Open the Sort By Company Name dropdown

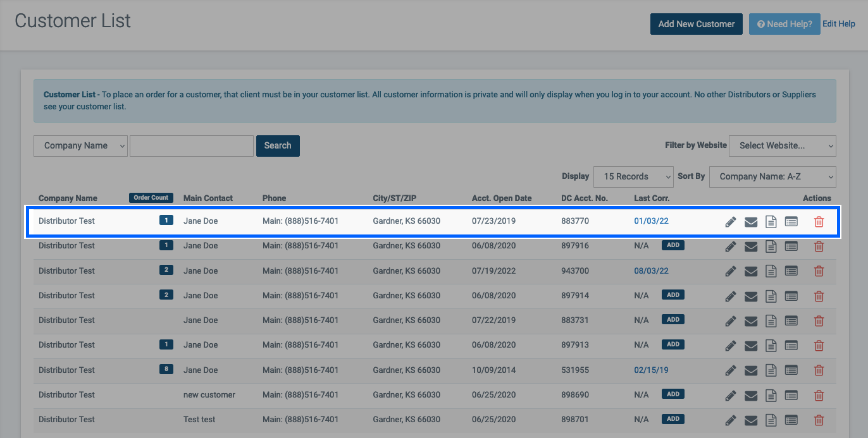pos(772,177)
